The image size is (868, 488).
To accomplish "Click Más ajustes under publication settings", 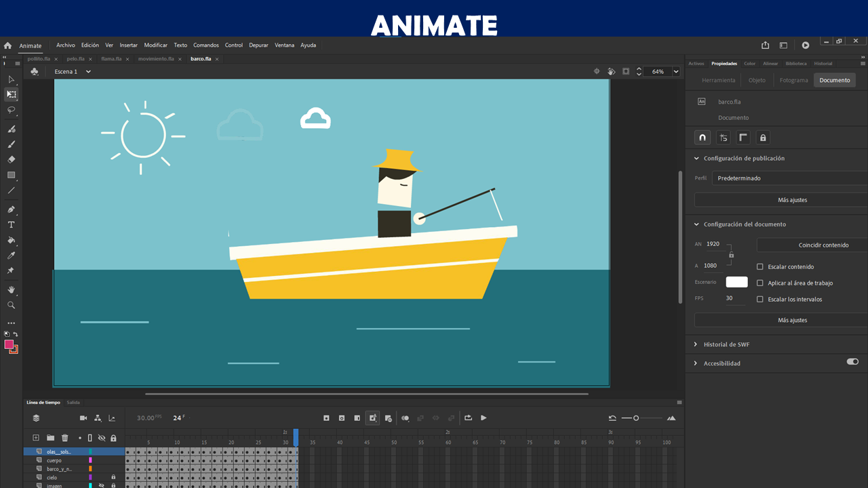I will click(792, 200).
